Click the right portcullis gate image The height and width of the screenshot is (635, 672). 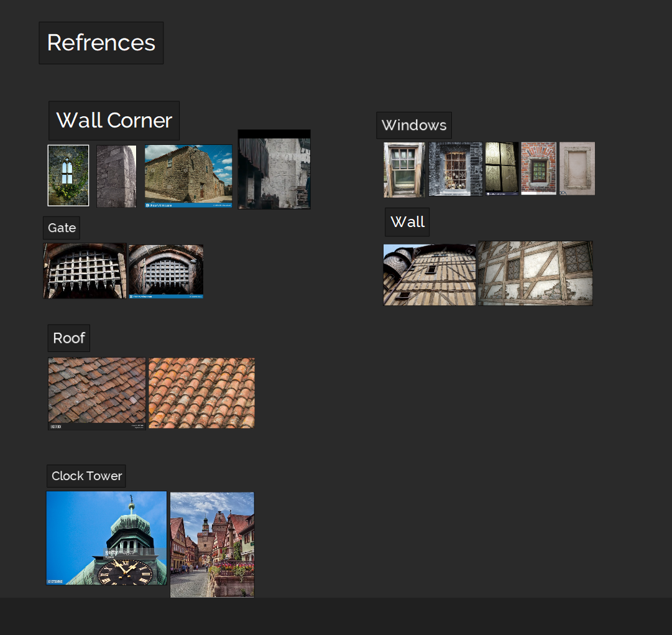point(166,271)
